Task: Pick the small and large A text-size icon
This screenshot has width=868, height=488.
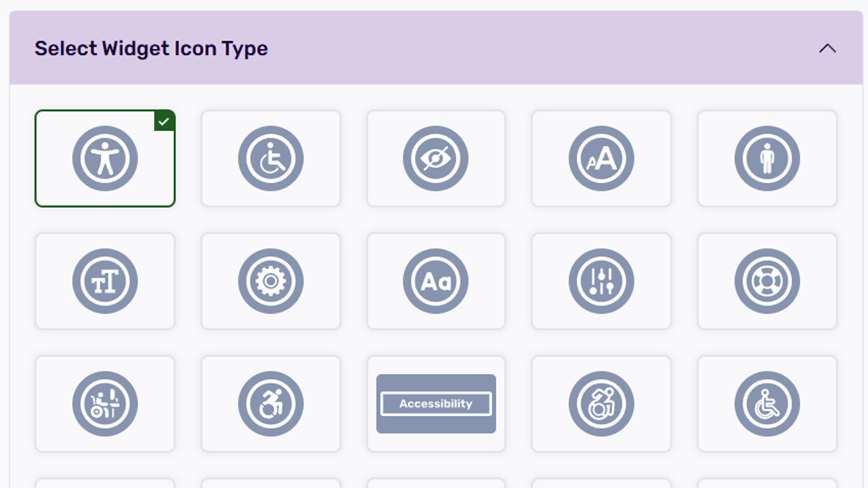Action: pos(601,159)
